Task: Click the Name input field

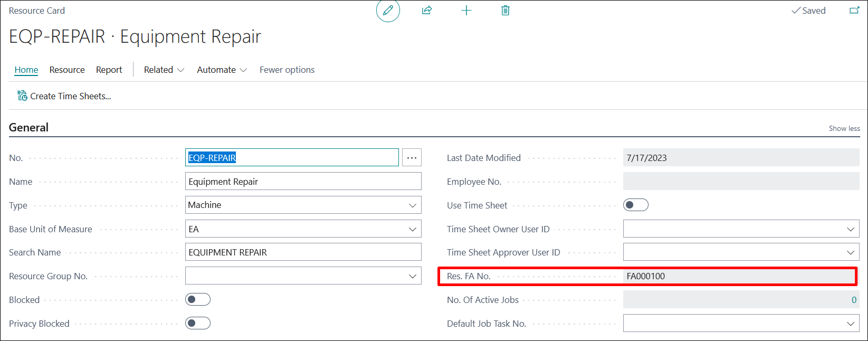Action: (303, 182)
